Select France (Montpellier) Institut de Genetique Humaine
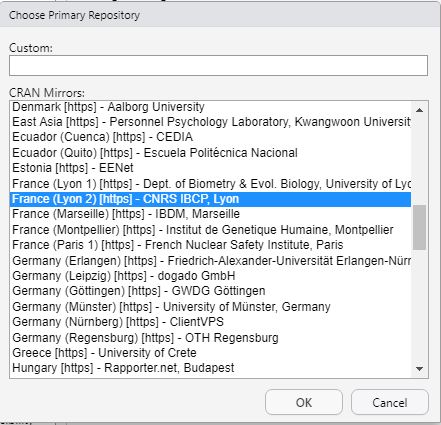441x425 pixels. pos(210,230)
